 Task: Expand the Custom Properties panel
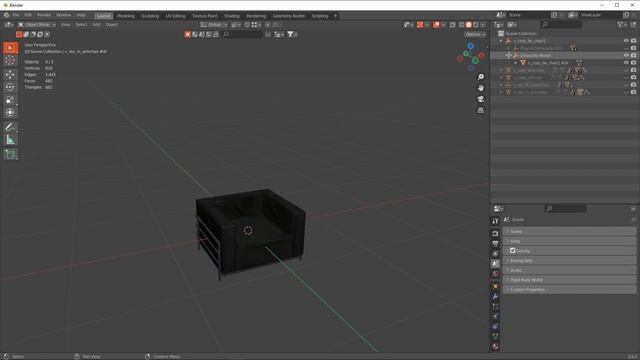(570, 289)
